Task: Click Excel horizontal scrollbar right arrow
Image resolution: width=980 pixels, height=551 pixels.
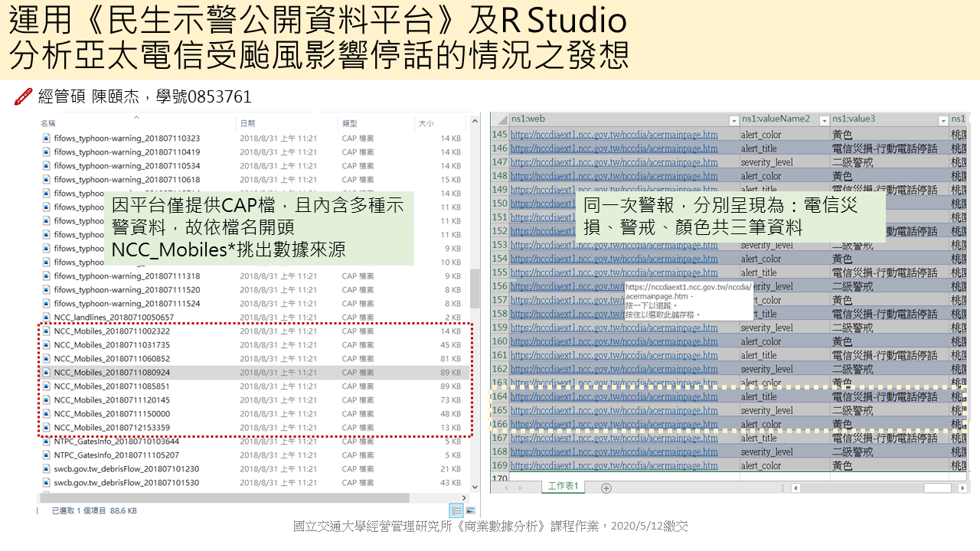Action: click(962, 487)
